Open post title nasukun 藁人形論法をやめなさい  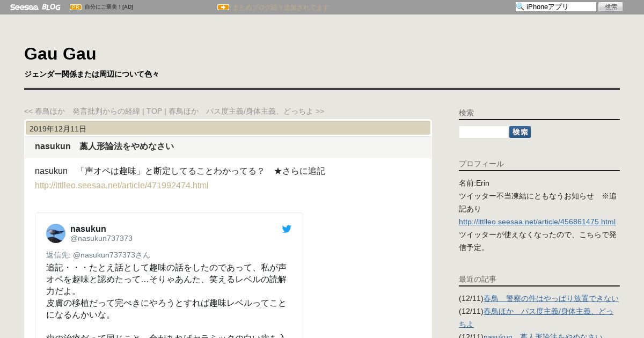(104, 146)
